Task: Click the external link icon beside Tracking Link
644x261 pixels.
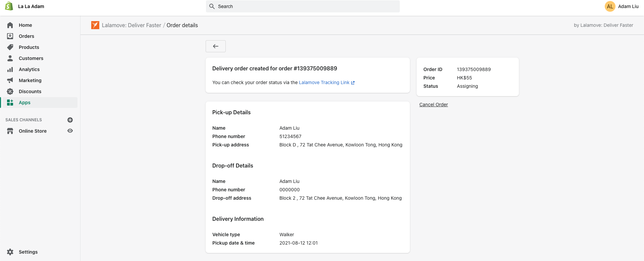Action: click(x=353, y=83)
